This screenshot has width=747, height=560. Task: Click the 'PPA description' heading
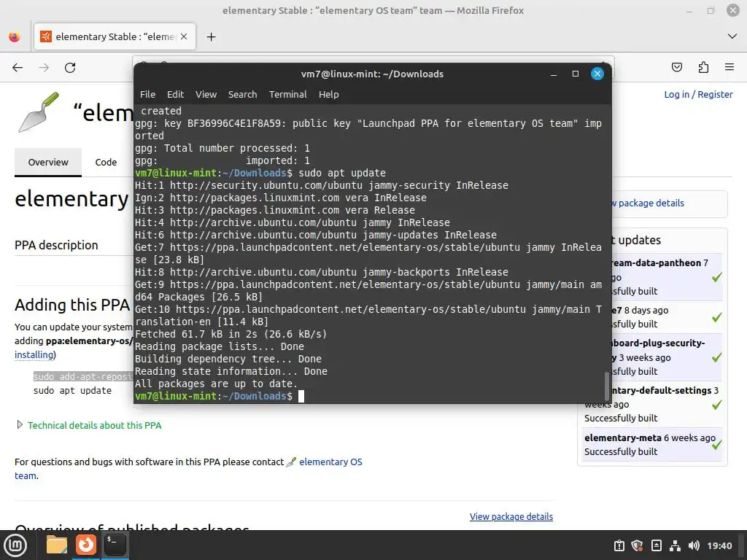click(x=56, y=245)
